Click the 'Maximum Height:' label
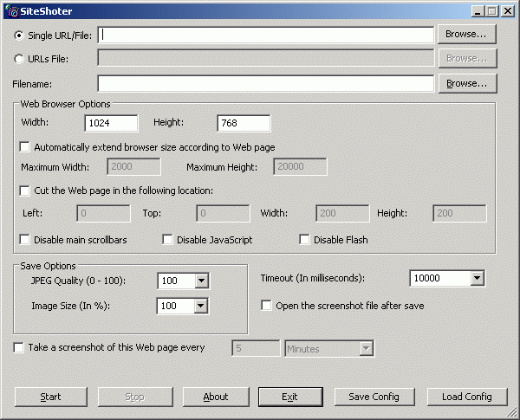Screen dimensions: 520x420 222,167
